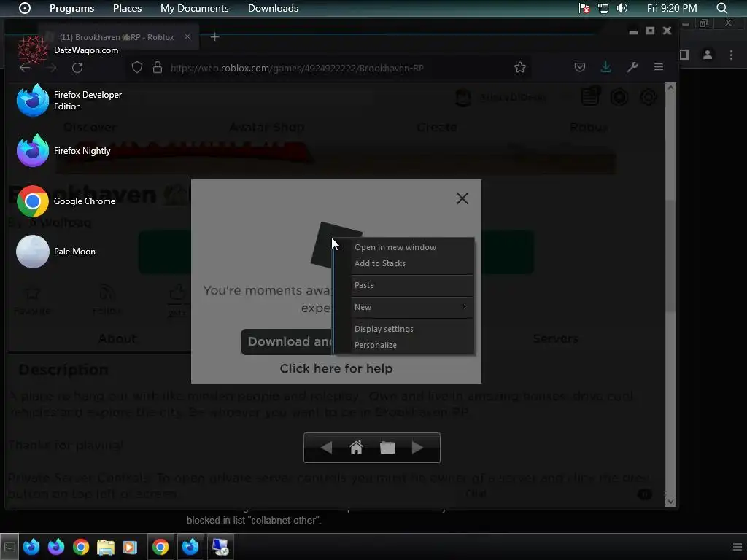
Task: Open the Click here for help link
Action: (336, 368)
